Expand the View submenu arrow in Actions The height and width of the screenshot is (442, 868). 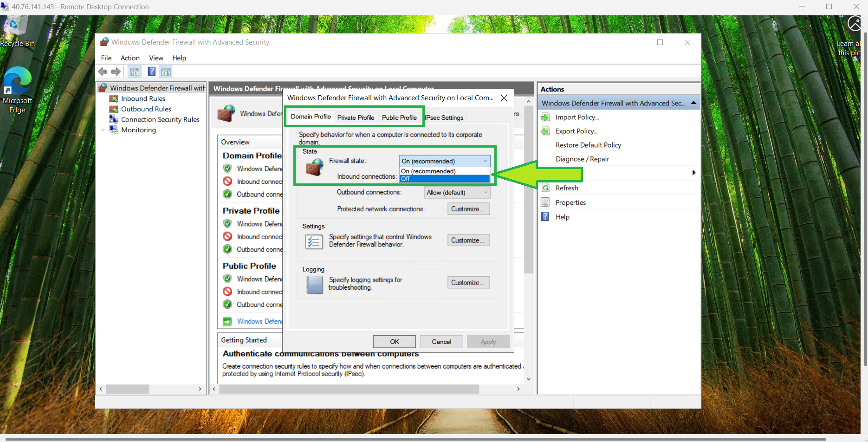click(x=693, y=173)
